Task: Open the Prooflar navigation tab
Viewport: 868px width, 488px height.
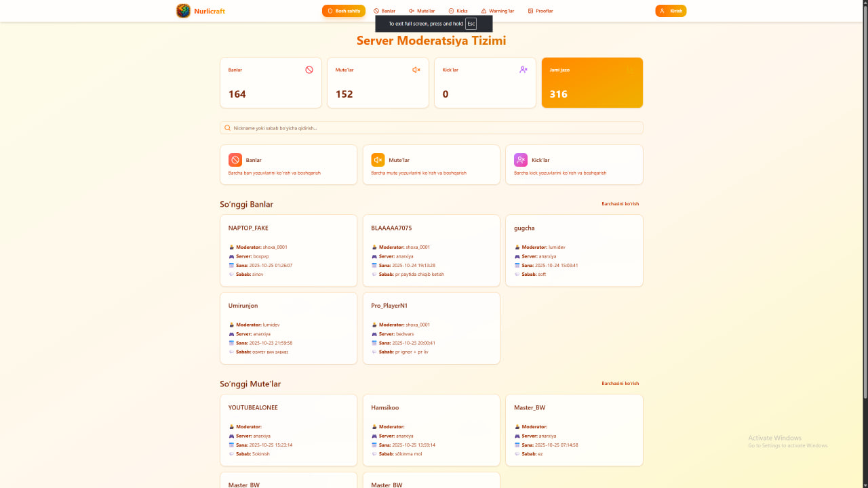Action: coord(540,11)
